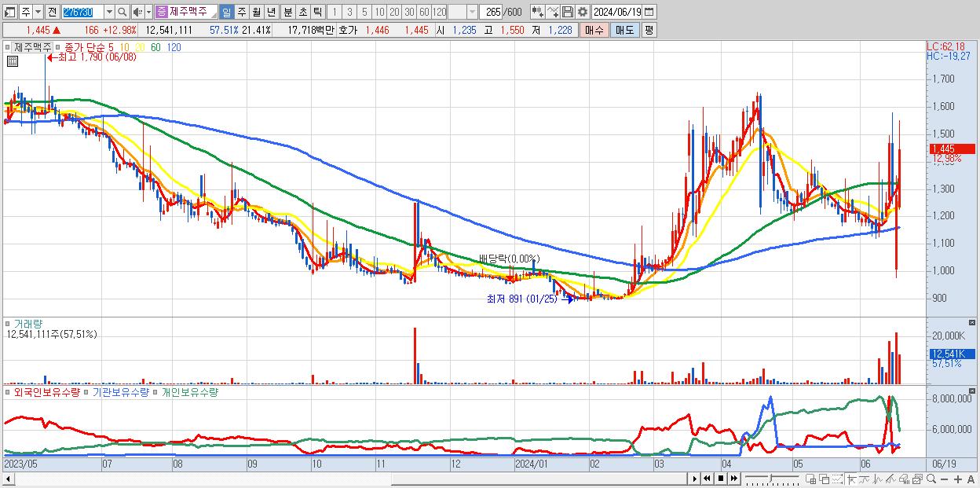Click the stop button in bottom bar
The image size is (980, 488).
[720, 479]
